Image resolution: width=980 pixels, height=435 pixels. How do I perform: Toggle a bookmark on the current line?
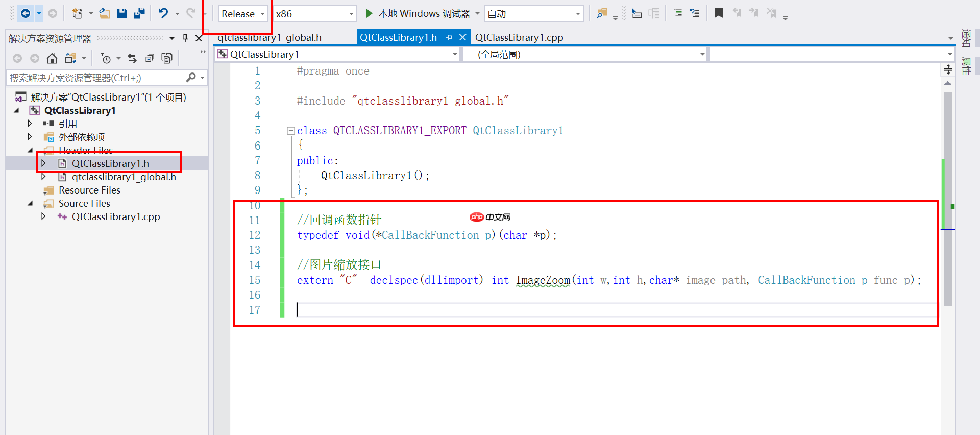(x=719, y=13)
